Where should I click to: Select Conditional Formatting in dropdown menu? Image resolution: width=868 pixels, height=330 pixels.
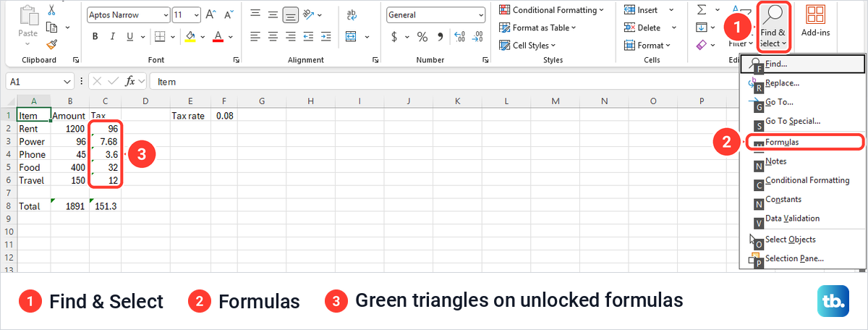(802, 180)
